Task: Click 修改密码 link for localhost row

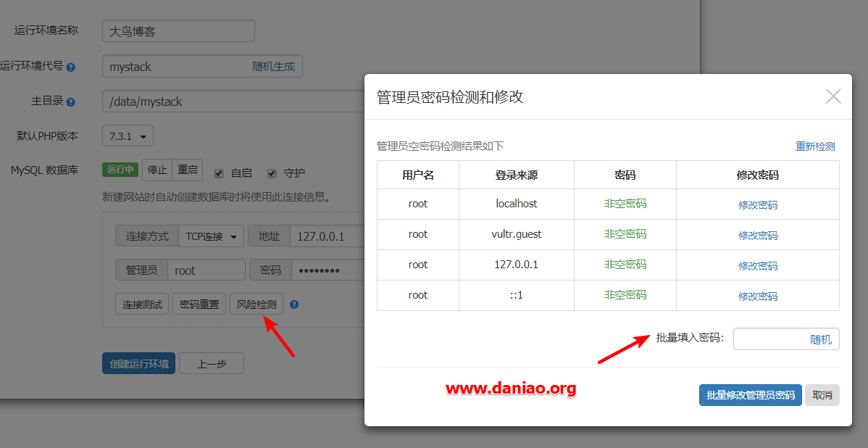Action: (x=758, y=205)
